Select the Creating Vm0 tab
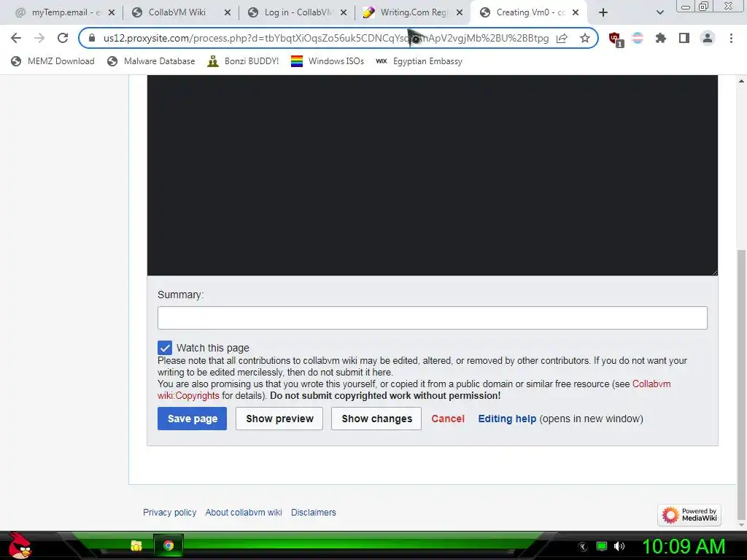Image resolution: width=747 pixels, height=560 pixels. 530,12
